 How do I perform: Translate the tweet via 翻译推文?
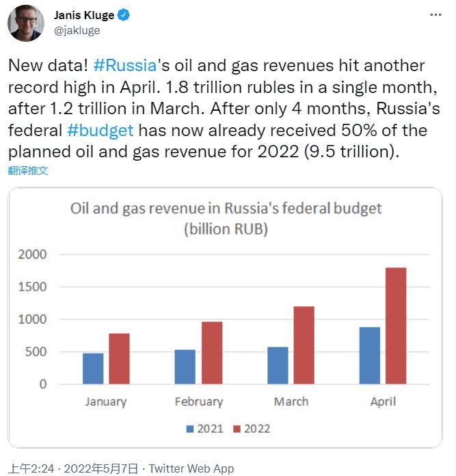(28, 170)
